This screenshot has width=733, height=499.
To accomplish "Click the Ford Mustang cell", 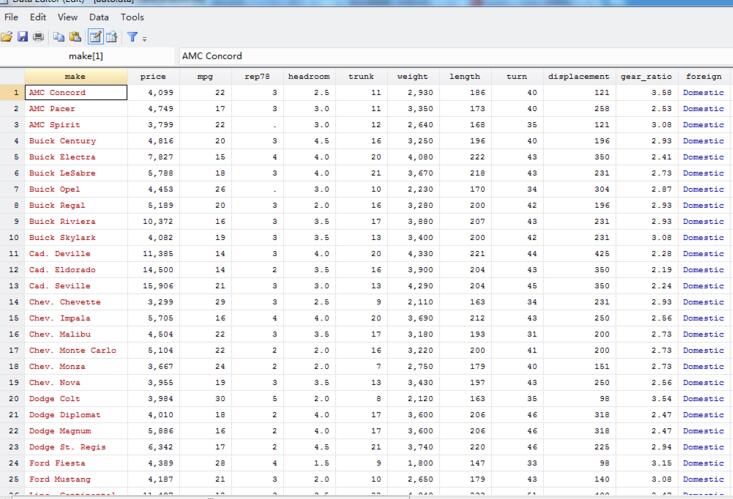I will pos(76,479).
